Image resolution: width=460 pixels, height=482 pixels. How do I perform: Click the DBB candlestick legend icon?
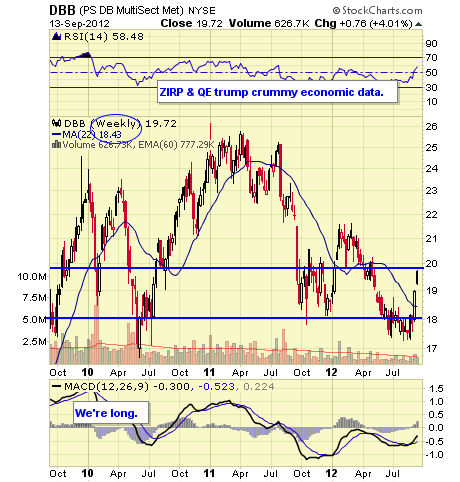click(57, 124)
